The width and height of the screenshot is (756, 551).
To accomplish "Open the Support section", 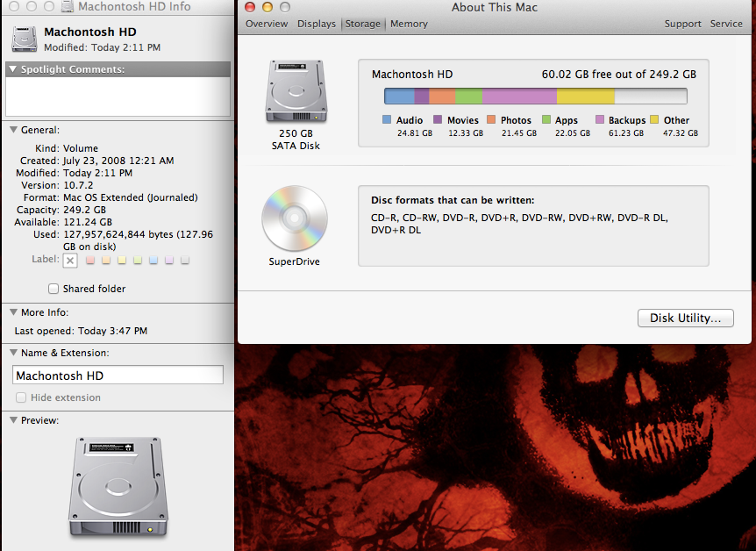I will (682, 24).
